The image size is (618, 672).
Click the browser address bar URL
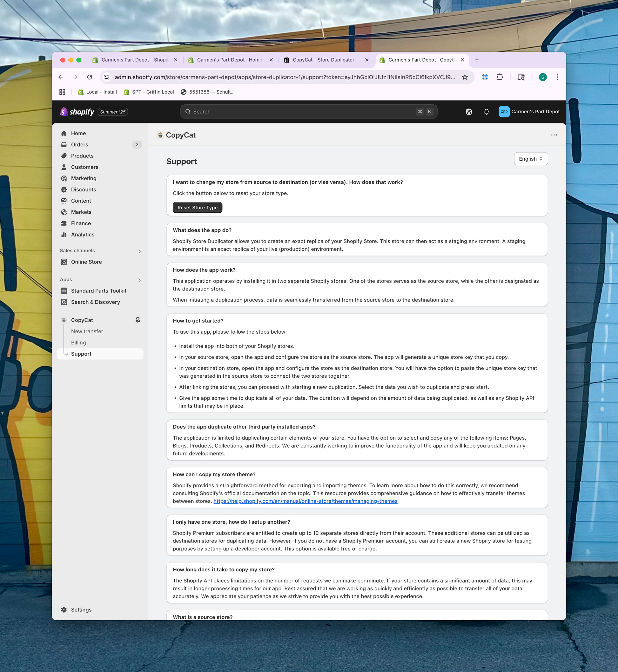tap(285, 77)
